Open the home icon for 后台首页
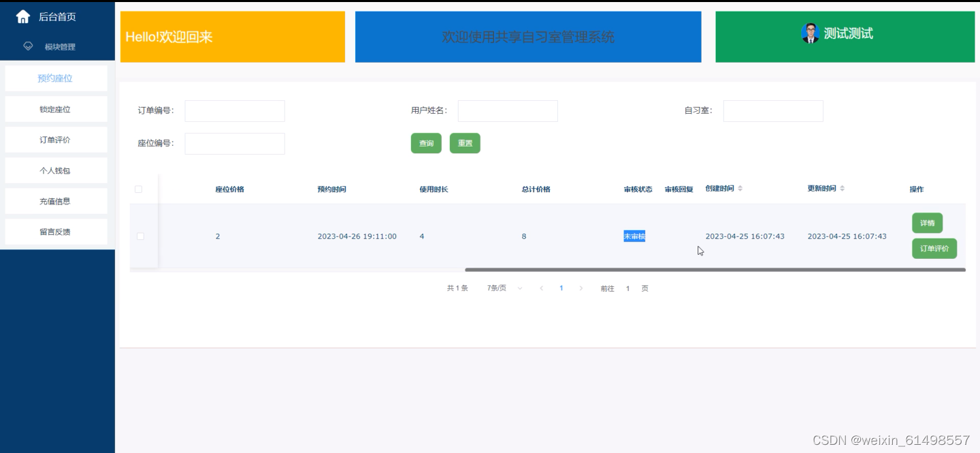This screenshot has width=980, height=453. point(23,16)
